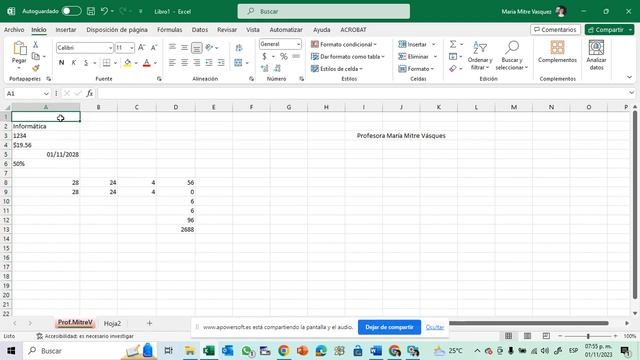Switch to page break preview in status bar
640x360 pixels.
[546, 336]
